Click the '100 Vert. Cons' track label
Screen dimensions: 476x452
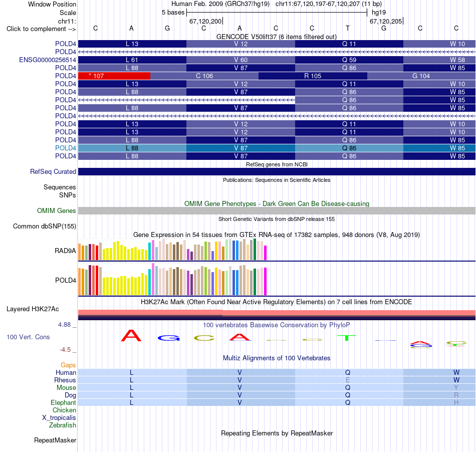click(x=28, y=337)
